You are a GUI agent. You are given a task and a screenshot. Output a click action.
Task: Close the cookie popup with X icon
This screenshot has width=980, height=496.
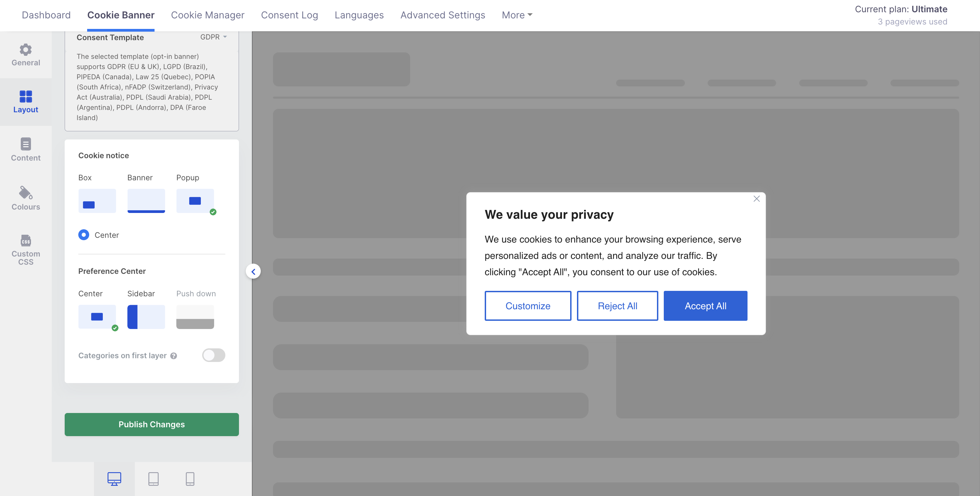tap(756, 199)
